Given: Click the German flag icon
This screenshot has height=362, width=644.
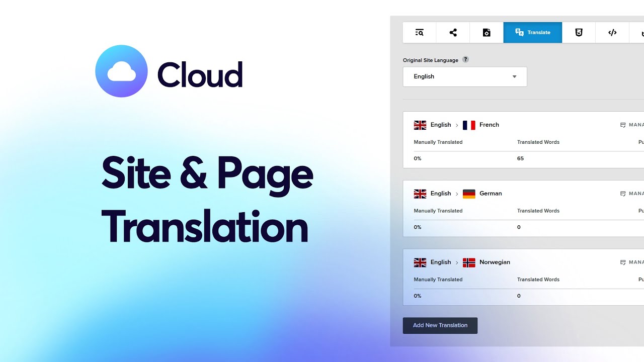Looking at the screenshot, I should coord(469,194).
